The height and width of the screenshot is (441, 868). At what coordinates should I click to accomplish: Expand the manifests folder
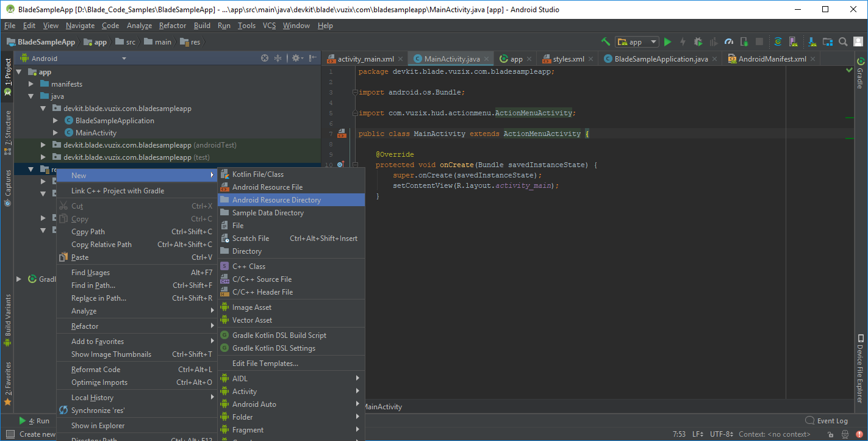coord(31,84)
